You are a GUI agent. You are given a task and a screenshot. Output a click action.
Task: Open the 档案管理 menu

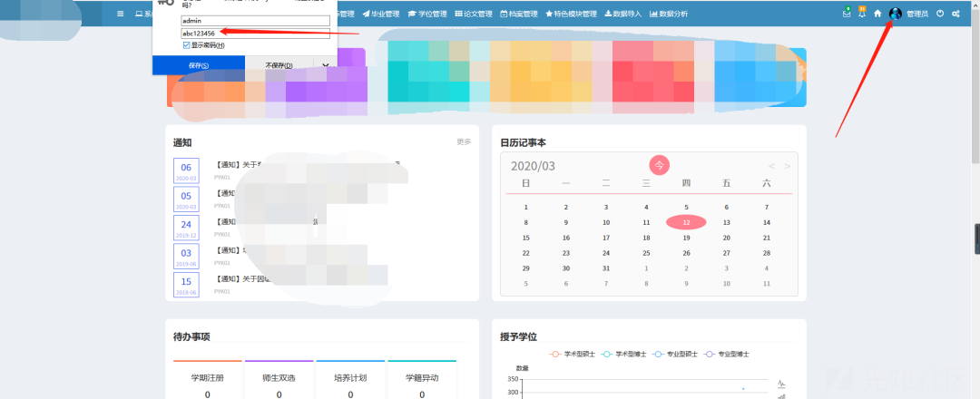tap(518, 14)
